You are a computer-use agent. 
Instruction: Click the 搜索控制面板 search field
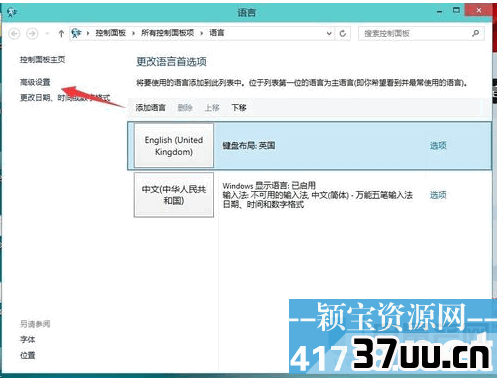pyautogui.click(x=415, y=33)
